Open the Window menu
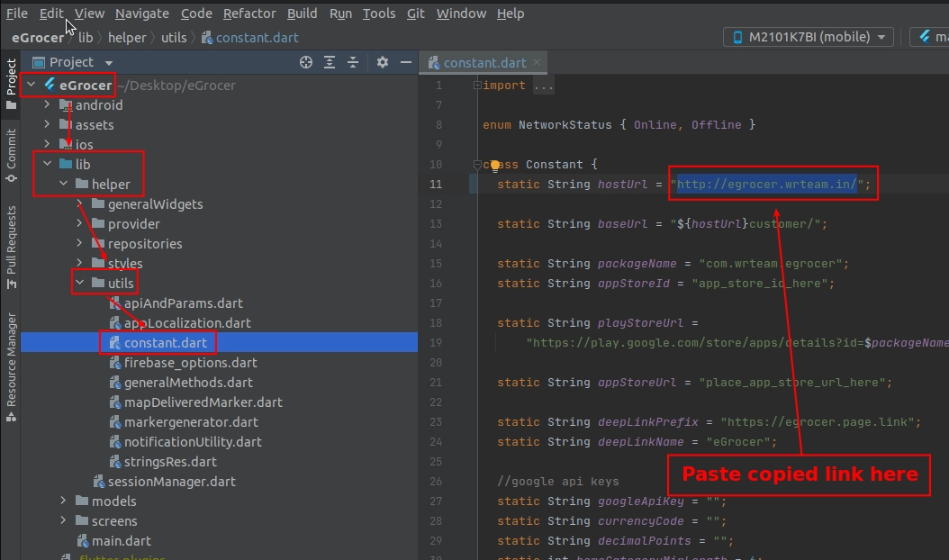949x560 pixels. tap(461, 14)
